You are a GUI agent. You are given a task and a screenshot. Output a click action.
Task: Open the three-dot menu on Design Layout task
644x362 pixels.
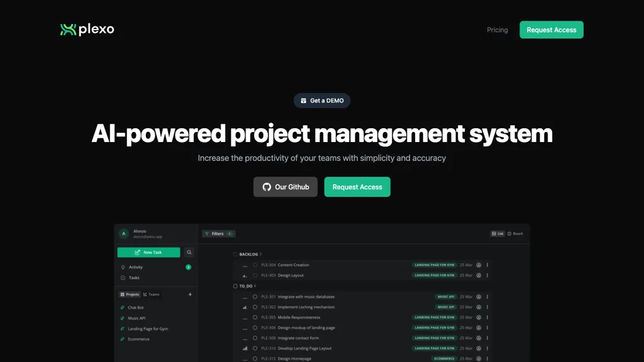pyautogui.click(x=487, y=275)
